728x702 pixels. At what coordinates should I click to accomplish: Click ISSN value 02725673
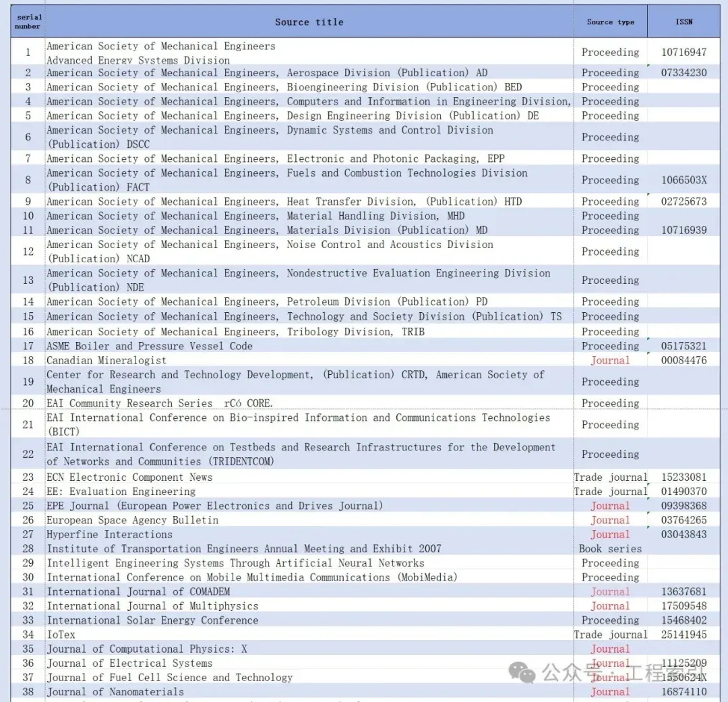(684, 201)
